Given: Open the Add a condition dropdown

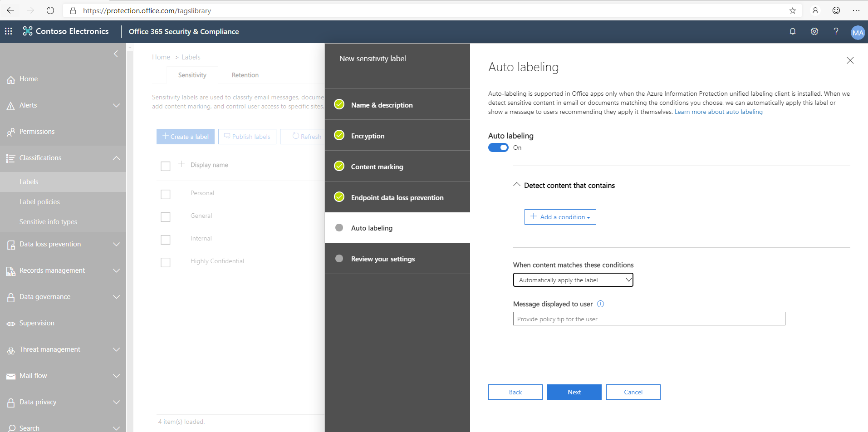Looking at the screenshot, I should pyautogui.click(x=560, y=216).
